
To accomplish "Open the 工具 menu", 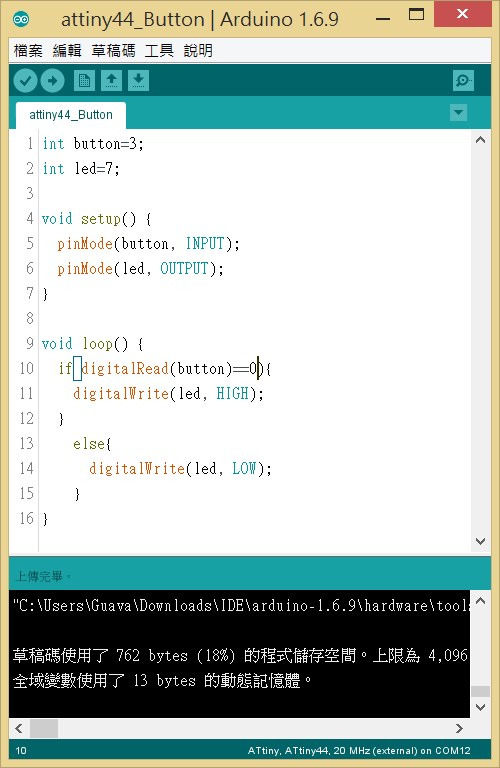I will (x=159, y=50).
